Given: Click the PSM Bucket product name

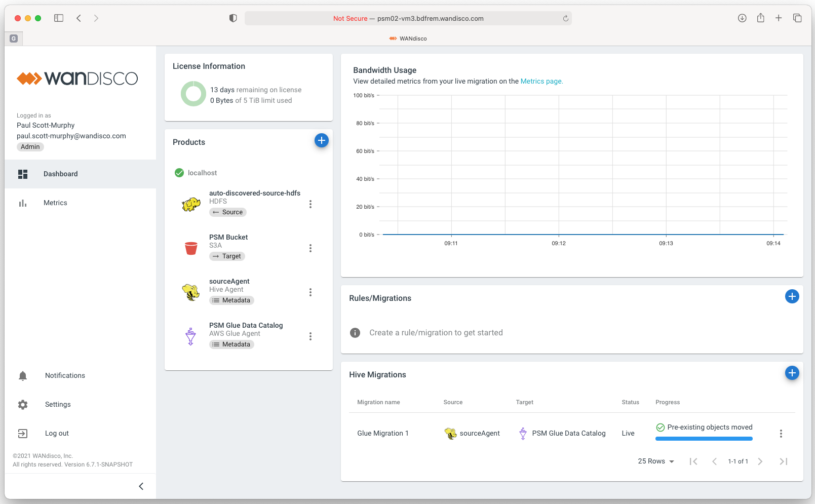Looking at the screenshot, I should [228, 237].
